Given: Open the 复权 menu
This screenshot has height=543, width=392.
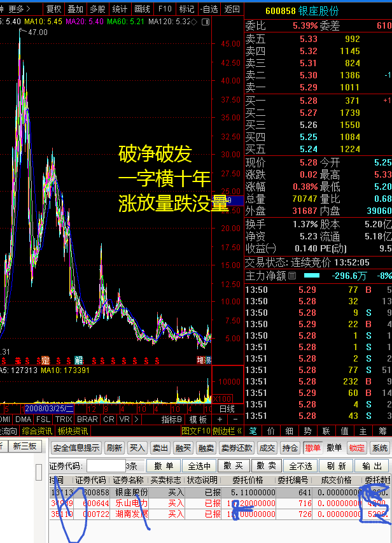Looking at the screenshot, I should tap(53, 9).
